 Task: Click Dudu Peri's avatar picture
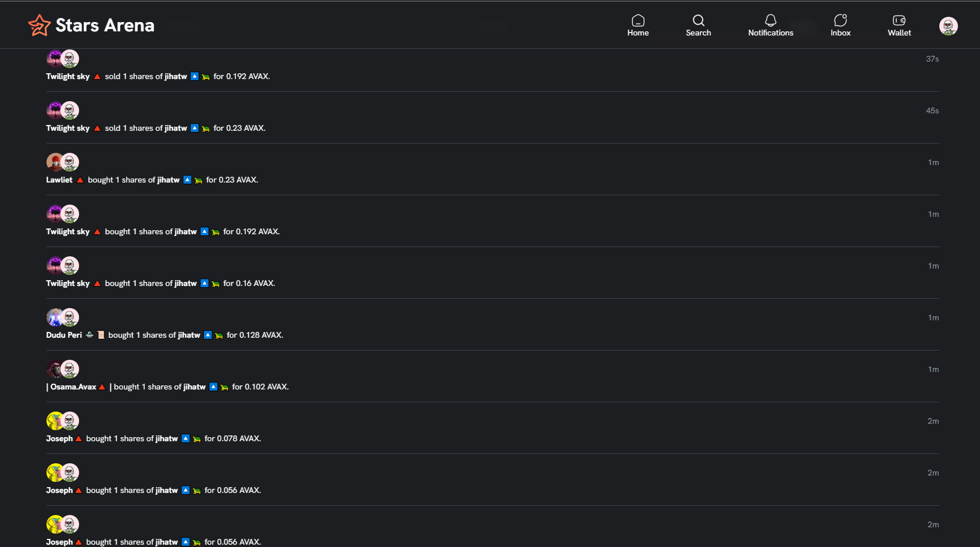coord(54,317)
